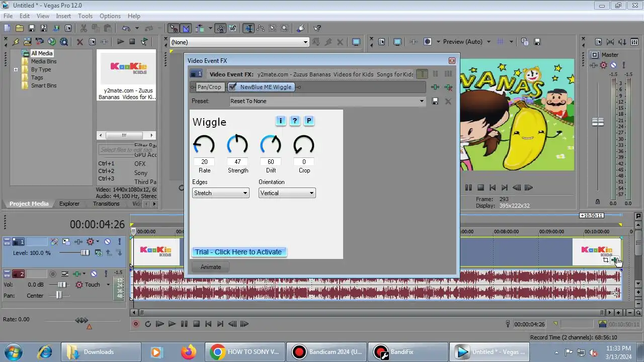Click the Wiggle info 'i' button
The width and height of the screenshot is (644, 362).
tap(281, 121)
